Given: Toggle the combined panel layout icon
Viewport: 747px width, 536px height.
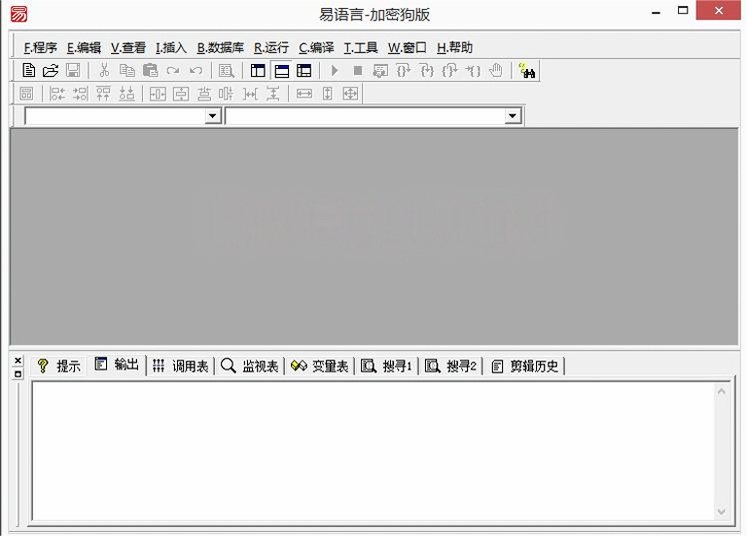Looking at the screenshot, I should pos(304,71).
